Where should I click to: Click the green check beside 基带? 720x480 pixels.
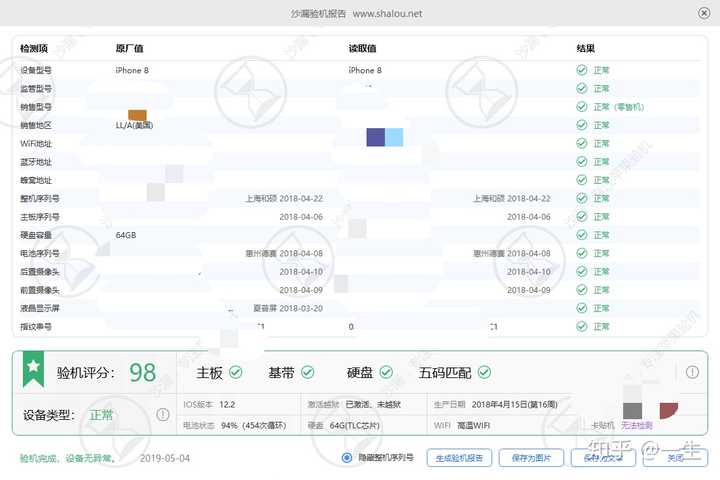[x=307, y=372]
